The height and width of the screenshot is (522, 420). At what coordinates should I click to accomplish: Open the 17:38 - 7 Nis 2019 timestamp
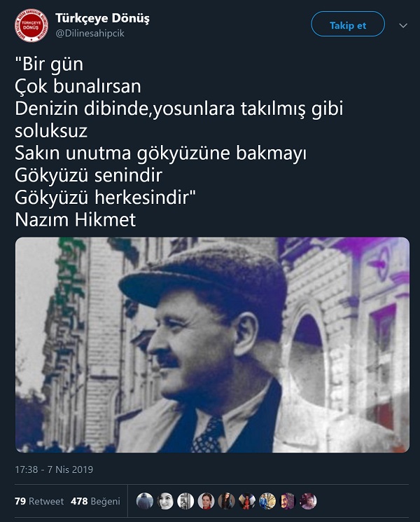54,469
